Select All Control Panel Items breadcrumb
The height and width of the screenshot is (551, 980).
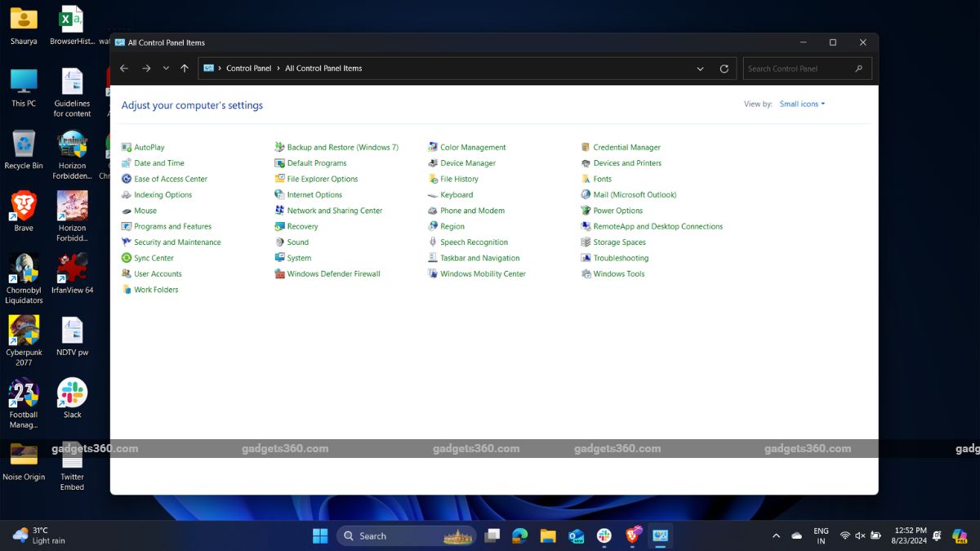tap(325, 69)
